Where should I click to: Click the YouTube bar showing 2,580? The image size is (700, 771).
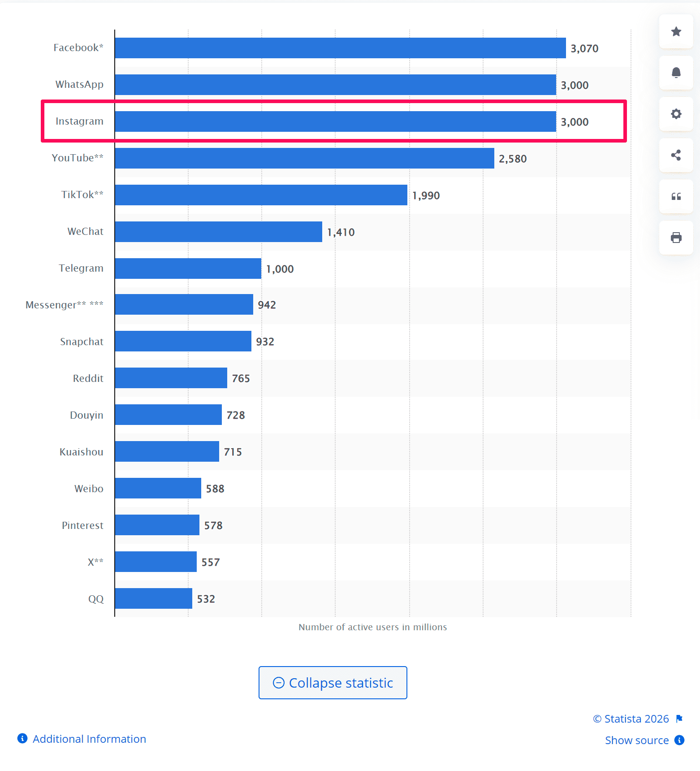tap(304, 158)
